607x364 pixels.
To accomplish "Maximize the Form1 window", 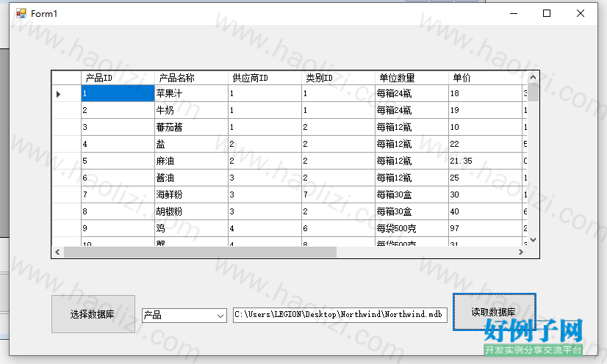I will [547, 13].
